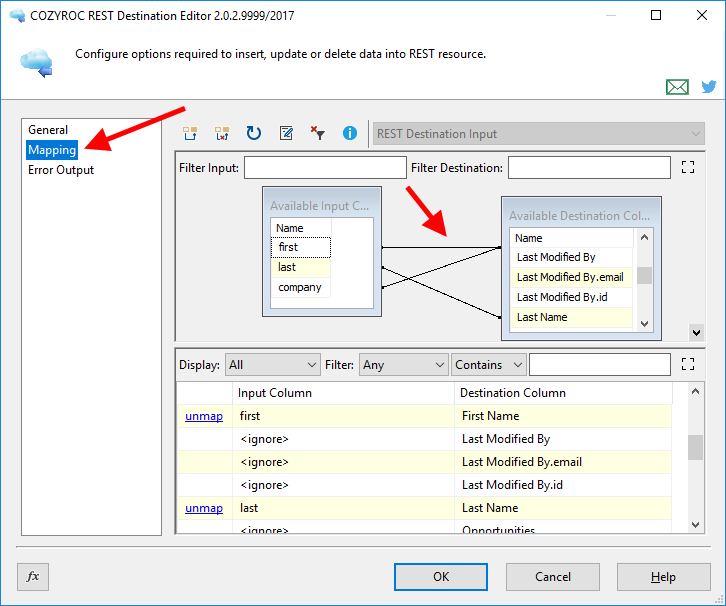Click the Twitter bird icon
Viewport: 726px width, 606px height.
click(708, 87)
